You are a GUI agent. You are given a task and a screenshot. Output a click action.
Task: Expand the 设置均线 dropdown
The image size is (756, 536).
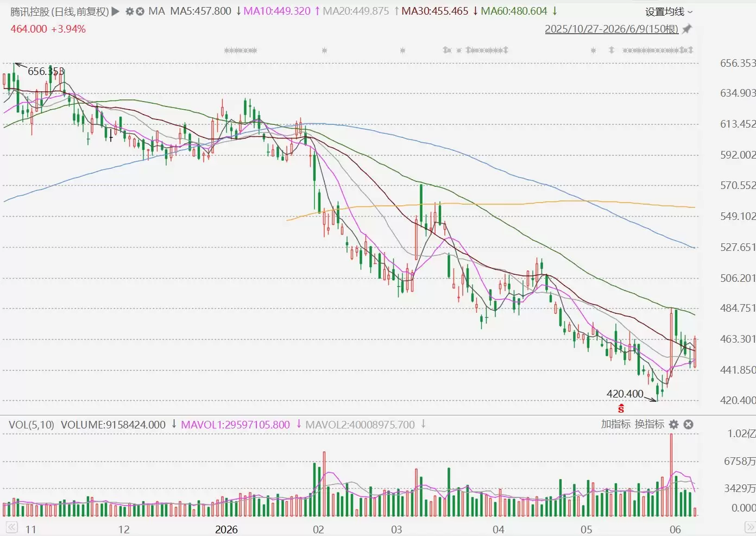click(669, 12)
